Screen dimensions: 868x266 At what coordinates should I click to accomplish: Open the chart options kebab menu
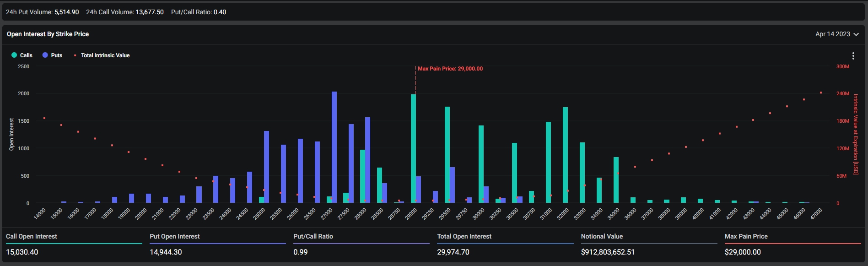point(853,56)
